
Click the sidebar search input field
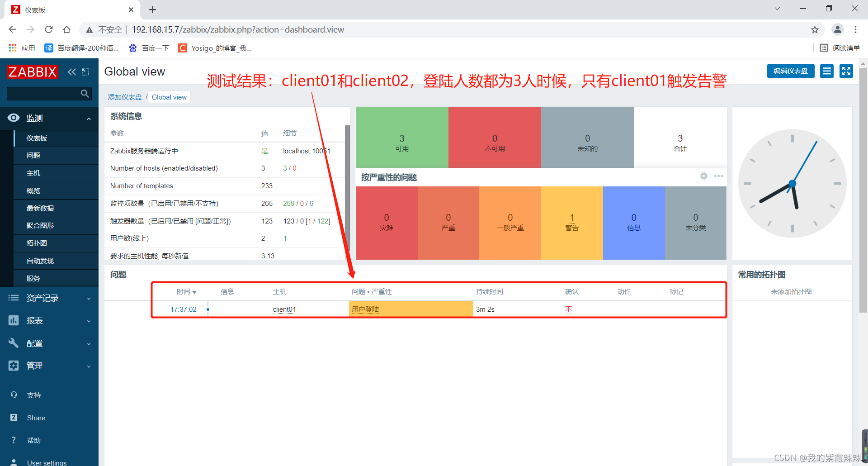tap(43, 94)
